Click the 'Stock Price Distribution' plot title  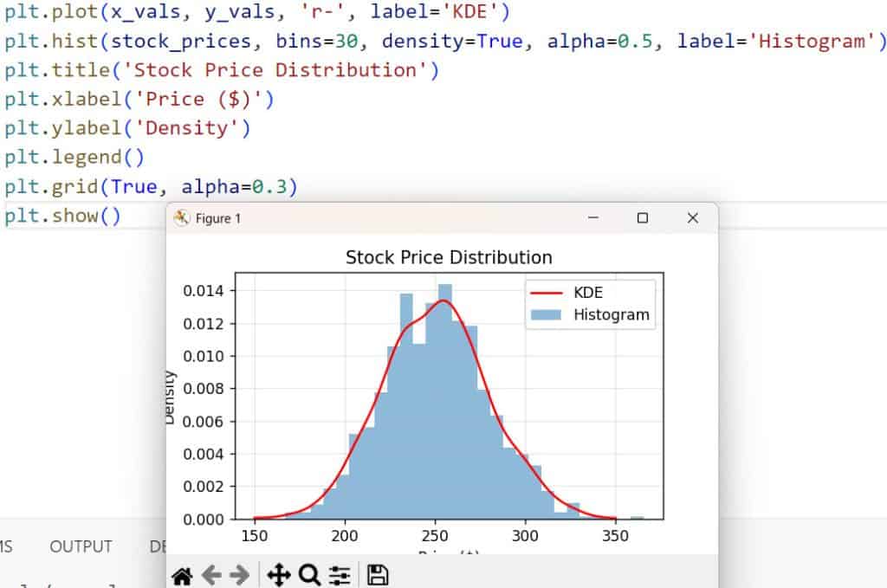[x=448, y=257]
